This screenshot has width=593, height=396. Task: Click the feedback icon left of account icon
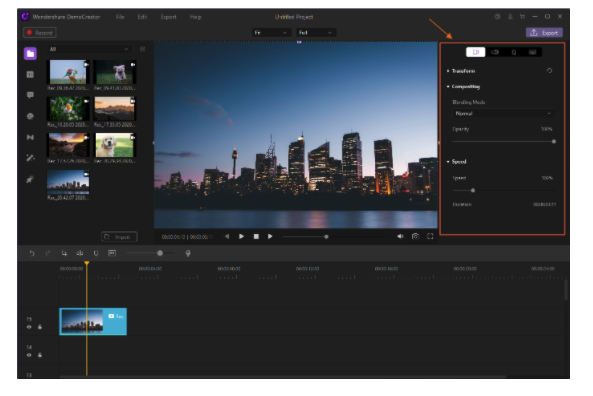[498, 17]
